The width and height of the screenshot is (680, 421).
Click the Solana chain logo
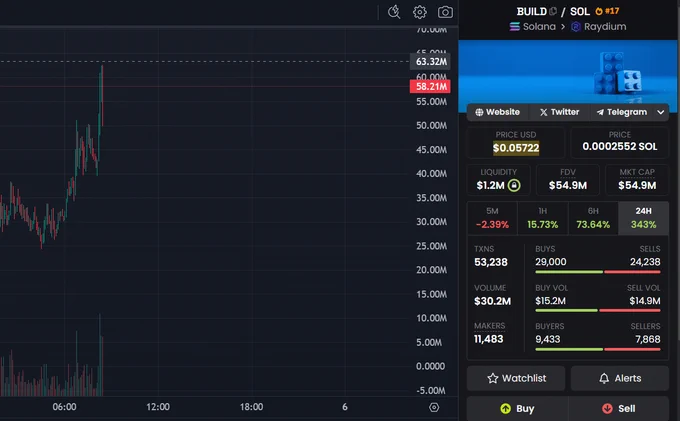tap(514, 27)
